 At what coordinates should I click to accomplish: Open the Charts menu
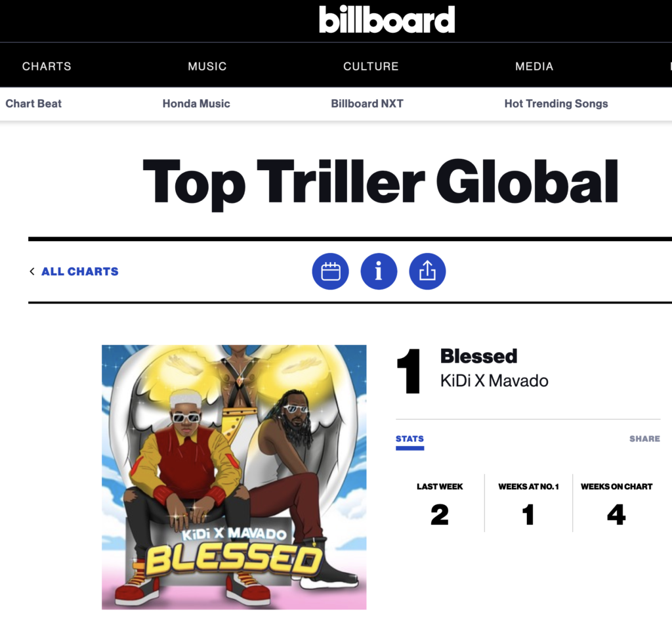47,66
